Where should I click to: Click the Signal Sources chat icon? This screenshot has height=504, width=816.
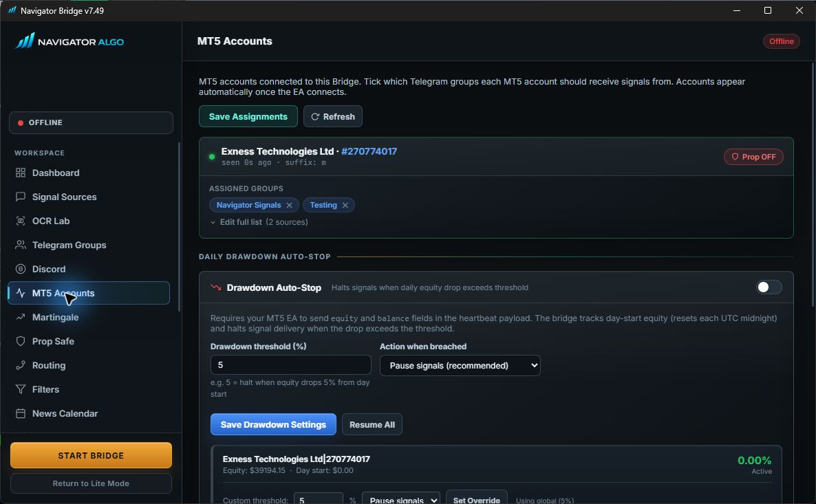point(20,197)
